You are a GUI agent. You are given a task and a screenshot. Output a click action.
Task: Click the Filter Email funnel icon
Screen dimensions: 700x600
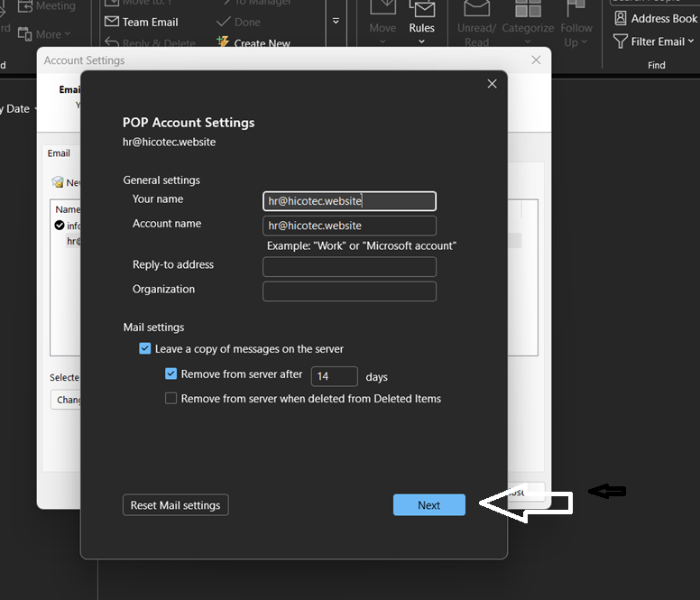tap(620, 42)
